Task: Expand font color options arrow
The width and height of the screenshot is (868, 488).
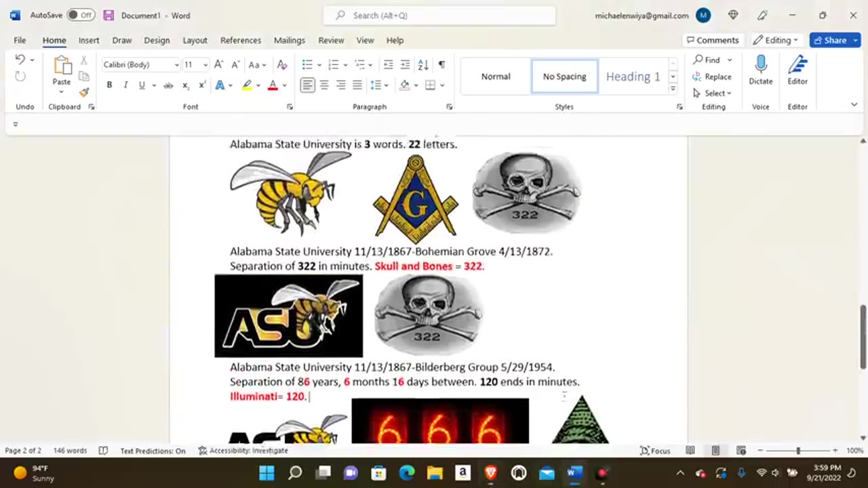Action: [x=284, y=85]
